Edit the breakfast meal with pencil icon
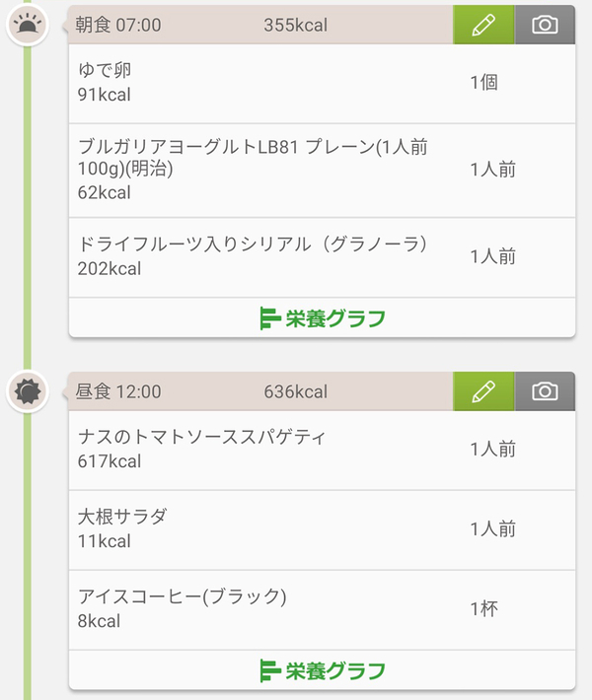Screen dimensions: 592x700 483,25
